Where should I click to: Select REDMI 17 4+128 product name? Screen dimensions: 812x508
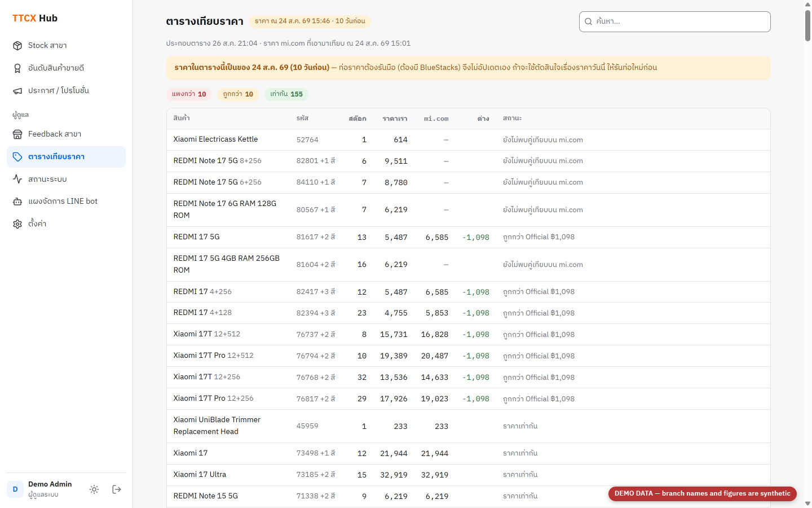202,313
